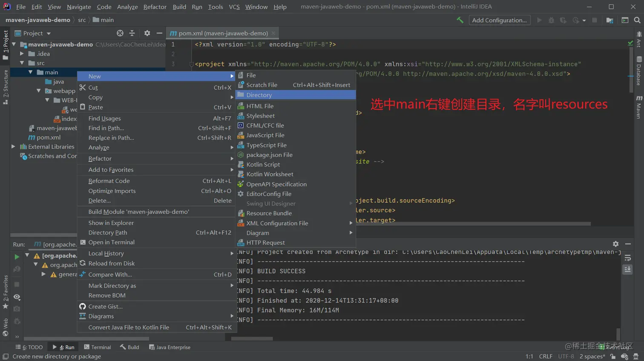Click editor horizontal scrollbar
The image size is (644, 361).
tap(473, 223)
